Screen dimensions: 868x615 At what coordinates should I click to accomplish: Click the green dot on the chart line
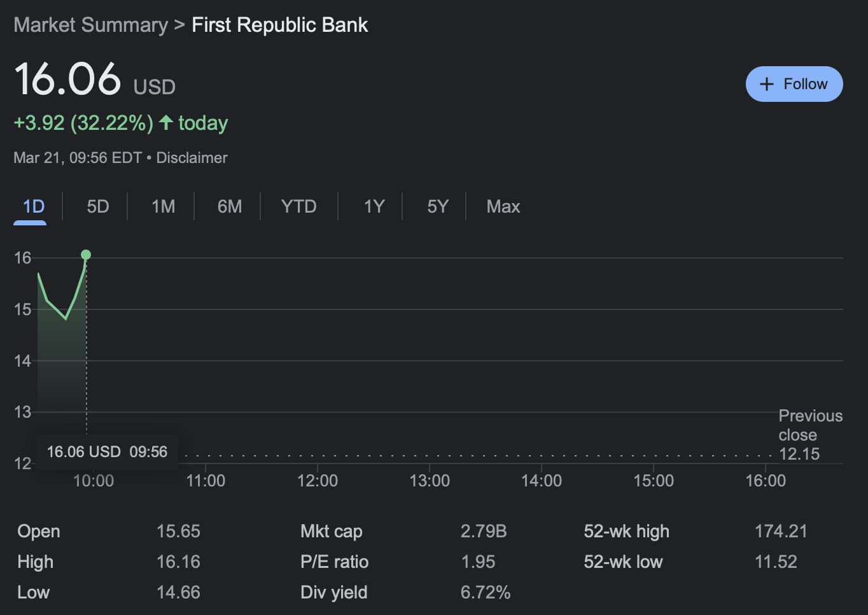[86, 255]
